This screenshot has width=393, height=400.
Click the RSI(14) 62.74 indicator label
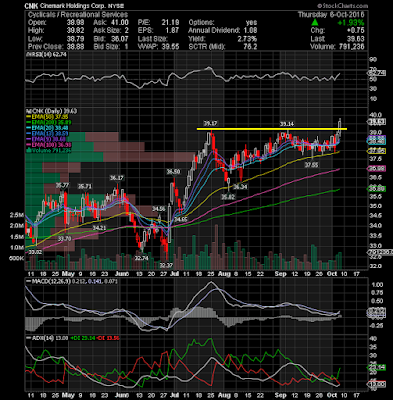[x=47, y=54]
